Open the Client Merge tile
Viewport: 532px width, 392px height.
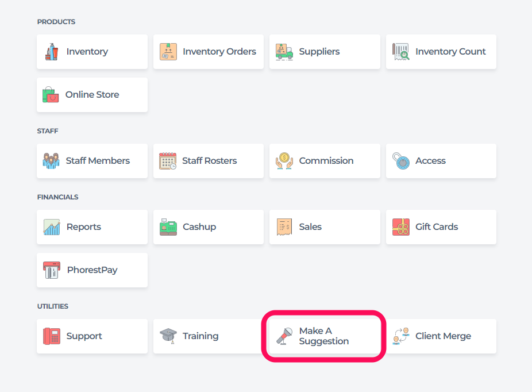click(441, 336)
